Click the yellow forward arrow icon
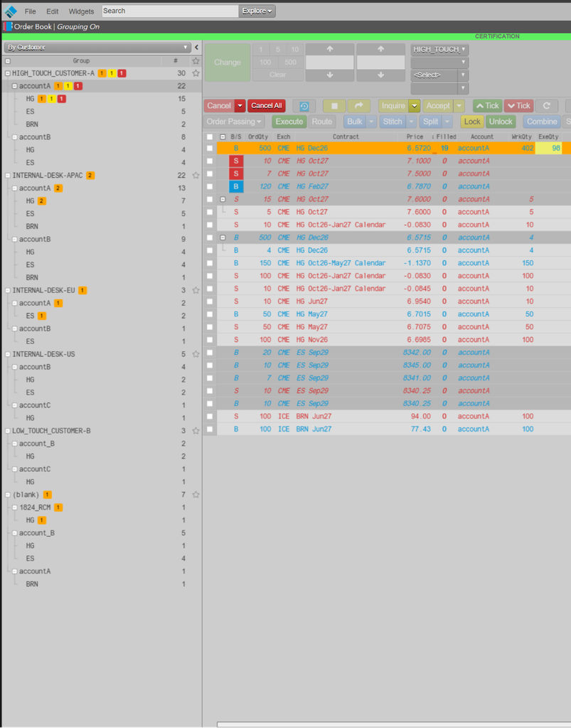 pos(359,106)
